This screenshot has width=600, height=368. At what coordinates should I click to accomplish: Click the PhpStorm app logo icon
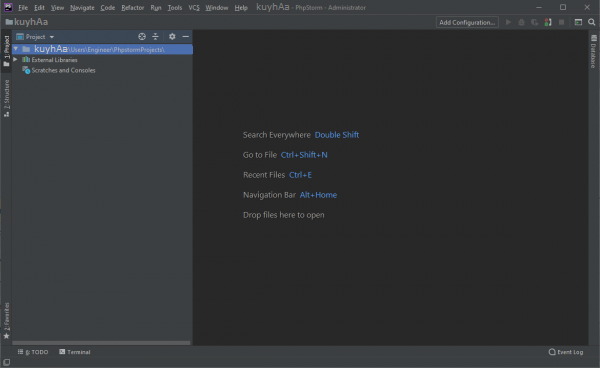click(8, 7)
